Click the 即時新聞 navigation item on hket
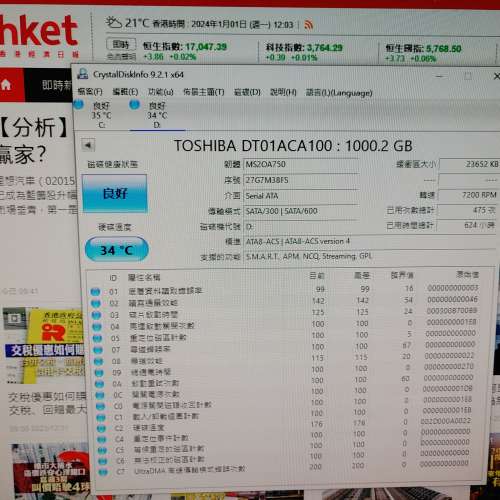The height and width of the screenshot is (500, 500). tap(57, 85)
